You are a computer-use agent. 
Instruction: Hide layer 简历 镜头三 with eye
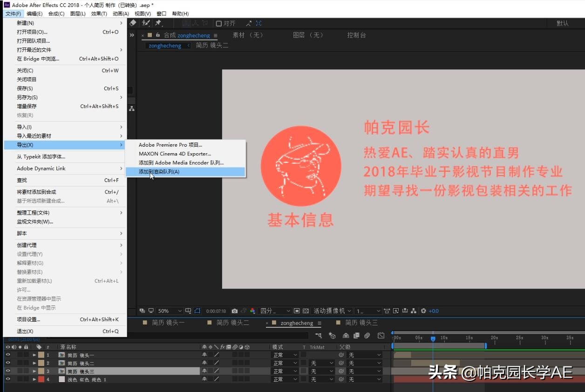8,371
